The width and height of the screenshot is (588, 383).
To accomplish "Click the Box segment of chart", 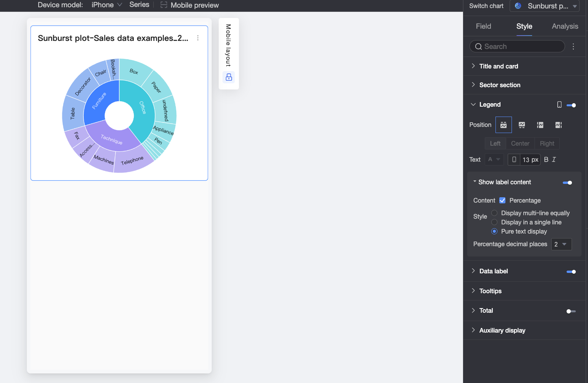I will tap(134, 71).
